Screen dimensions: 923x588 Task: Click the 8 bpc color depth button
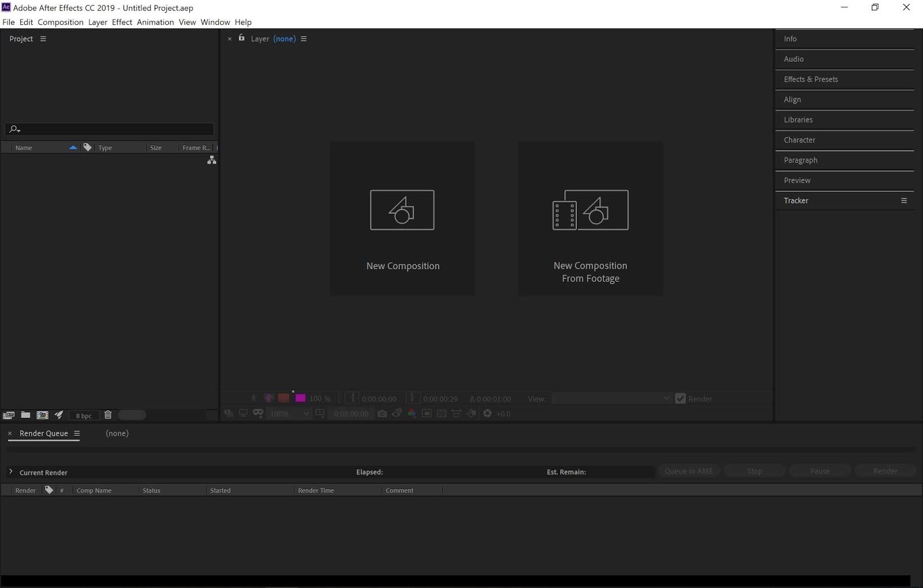click(x=84, y=415)
